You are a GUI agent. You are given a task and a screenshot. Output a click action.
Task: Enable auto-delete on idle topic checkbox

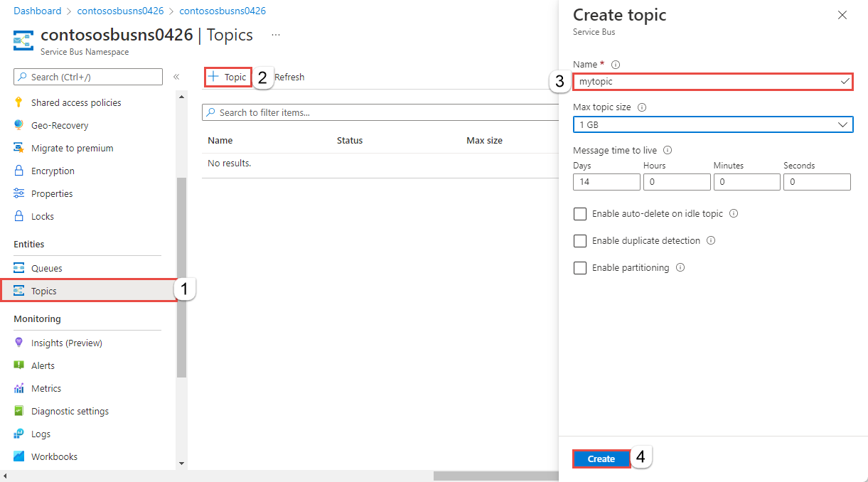(580, 213)
